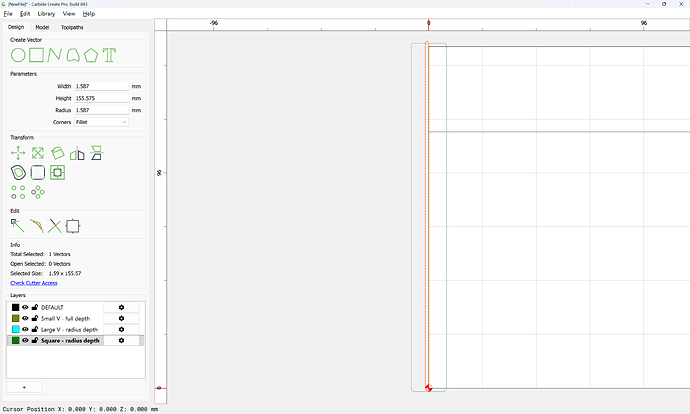This screenshot has height=414, width=690.
Task: Activate the Scale transform tool
Action: (x=38, y=153)
